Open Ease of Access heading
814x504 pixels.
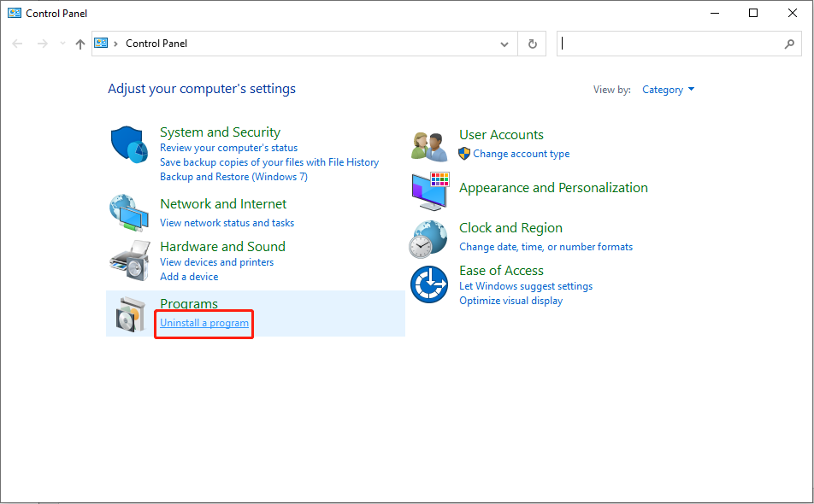click(501, 271)
